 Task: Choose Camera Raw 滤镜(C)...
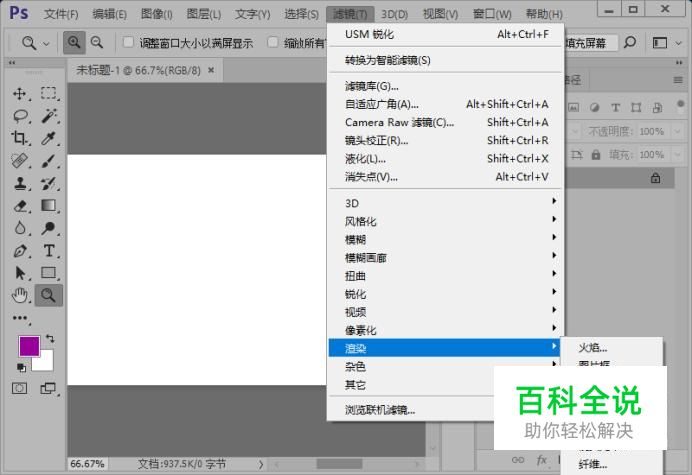(446, 122)
